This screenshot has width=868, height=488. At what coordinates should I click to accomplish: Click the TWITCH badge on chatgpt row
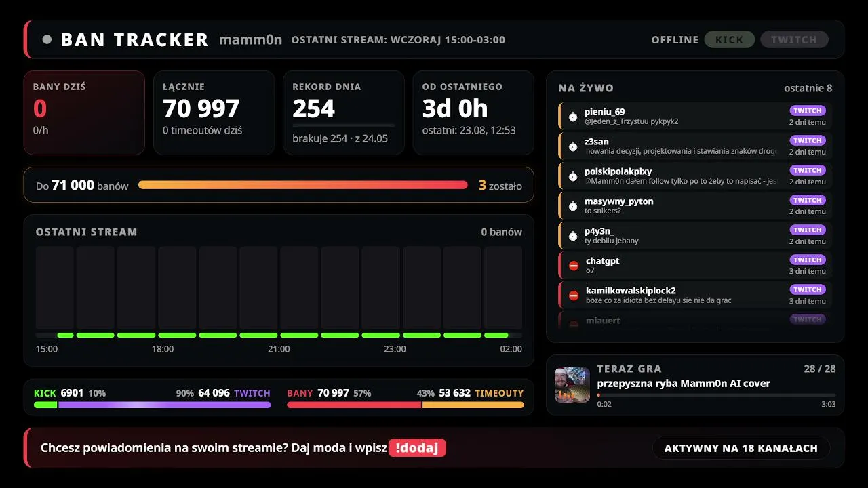click(808, 260)
